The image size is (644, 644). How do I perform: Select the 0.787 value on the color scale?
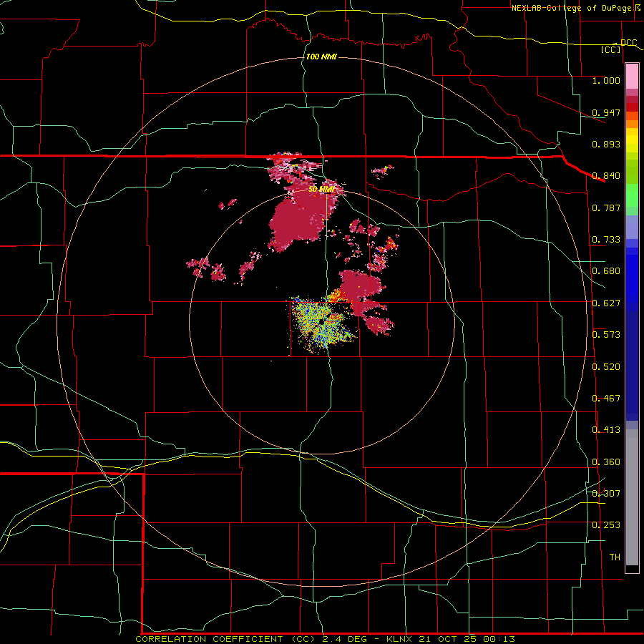[x=606, y=208]
